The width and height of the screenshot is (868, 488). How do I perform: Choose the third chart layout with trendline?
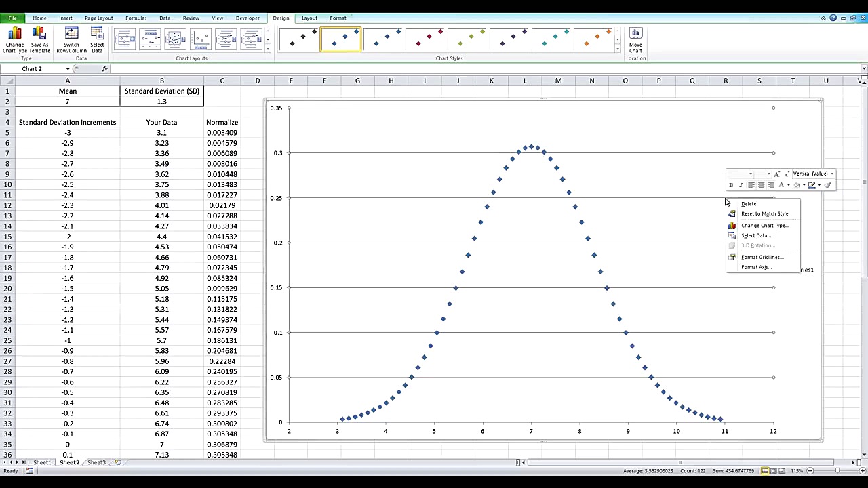[x=175, y=40]
